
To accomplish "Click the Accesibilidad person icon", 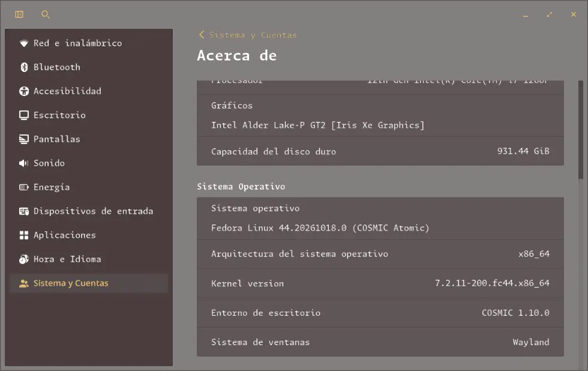I will click(x=23, y=91).
